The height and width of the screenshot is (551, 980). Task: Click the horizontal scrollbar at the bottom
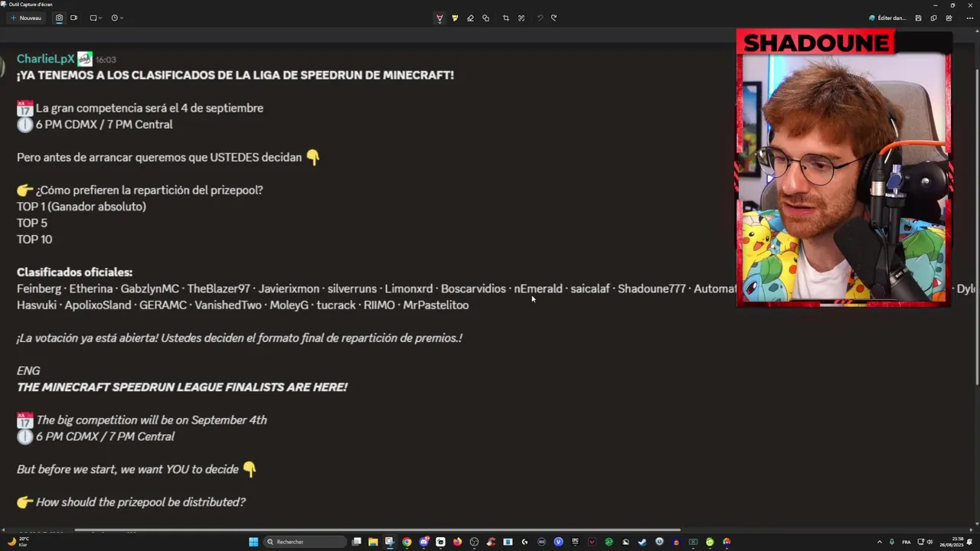coord(377,530)
